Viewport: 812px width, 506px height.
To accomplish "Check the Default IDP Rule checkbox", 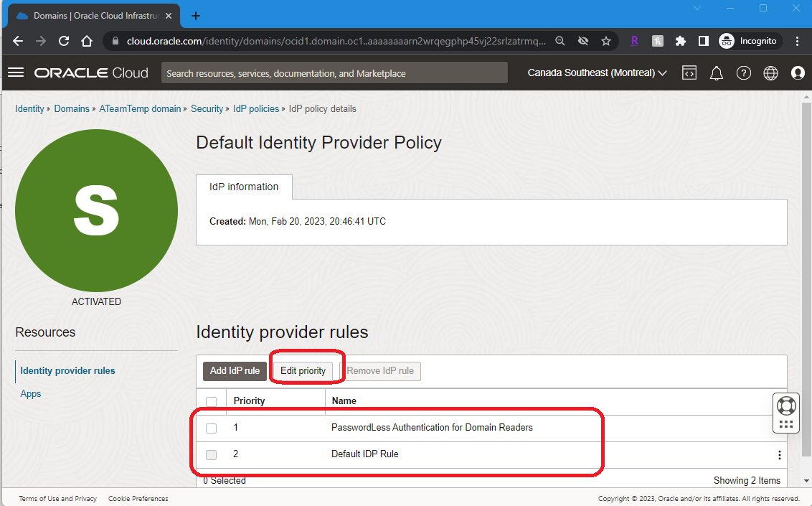I will pos(211,454).
